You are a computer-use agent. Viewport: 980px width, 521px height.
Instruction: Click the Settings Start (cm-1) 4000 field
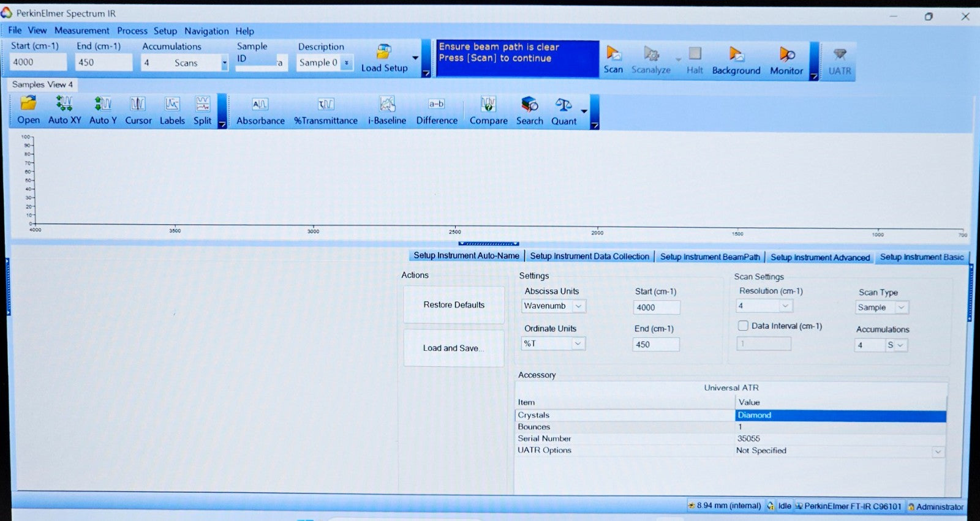pos(656,307)
